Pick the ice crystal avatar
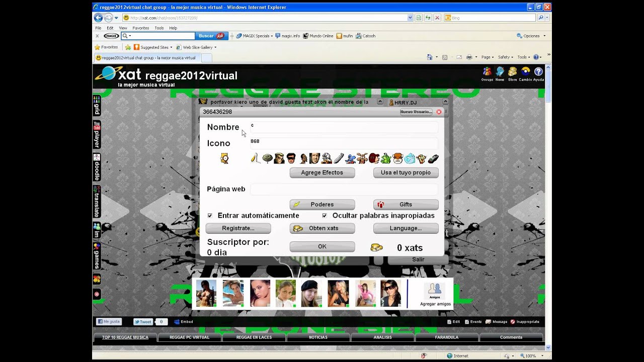Viewport: 644px width, 362px height. [x=410, y=158]
